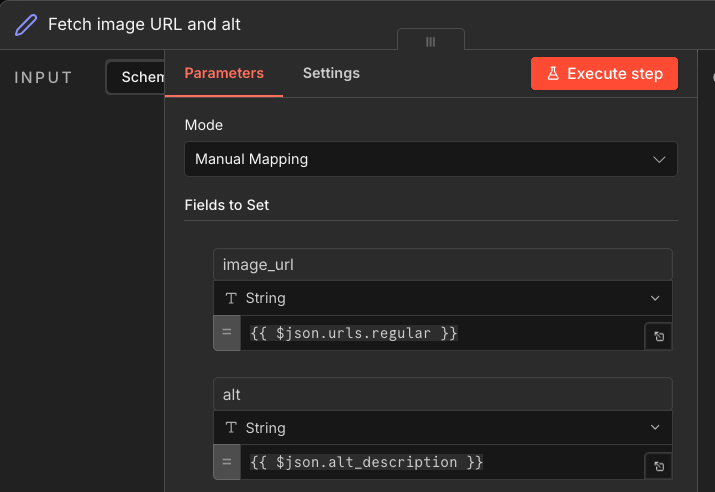Open expression editor for image_url value
The image size is (715, 492).
pyautogui.click(x=658, y=337)
